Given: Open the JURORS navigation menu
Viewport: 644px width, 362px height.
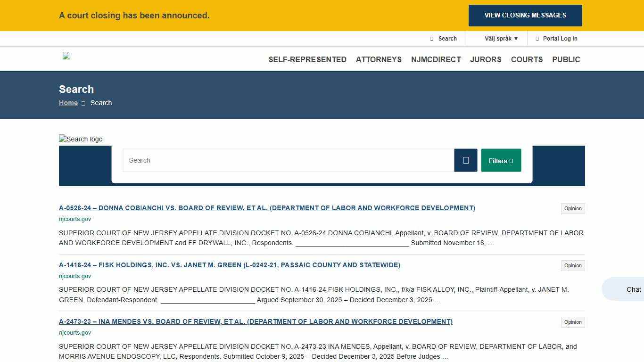Looking at the screenshot, I should point(486,59).
